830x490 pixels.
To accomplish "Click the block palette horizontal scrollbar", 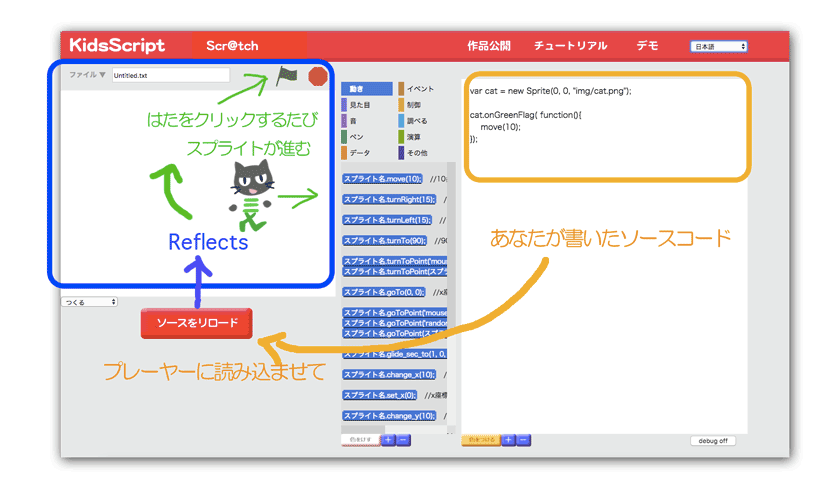I will 363,429.
